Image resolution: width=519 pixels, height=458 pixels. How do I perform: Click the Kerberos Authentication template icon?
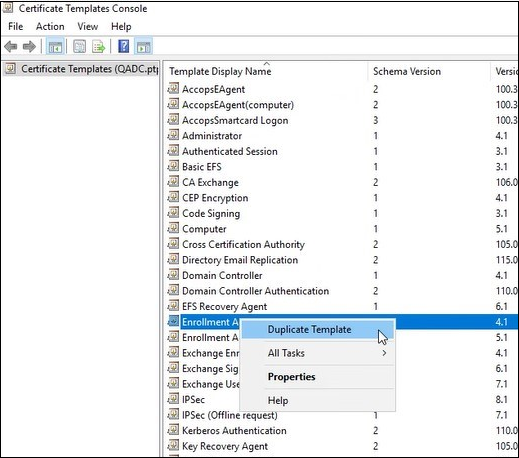pyautogui.click(x=173, y=430)
